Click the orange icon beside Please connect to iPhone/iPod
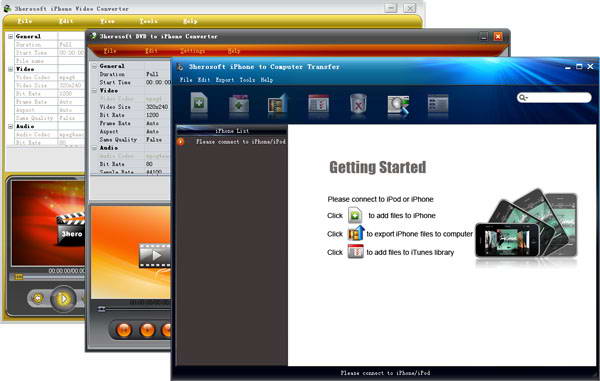Viewport: 600px width, 381px height. (181, 142)
